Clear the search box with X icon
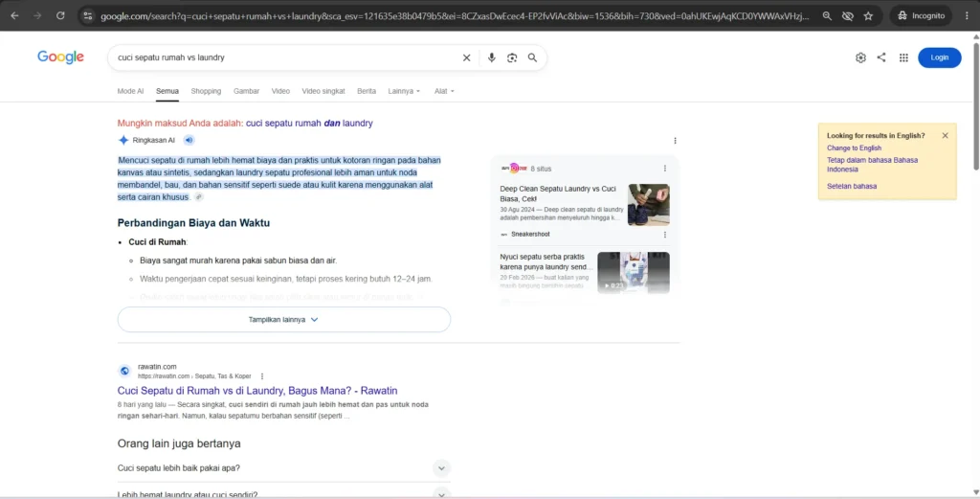This screenshot has height=499, width=980. pos(466,57)
